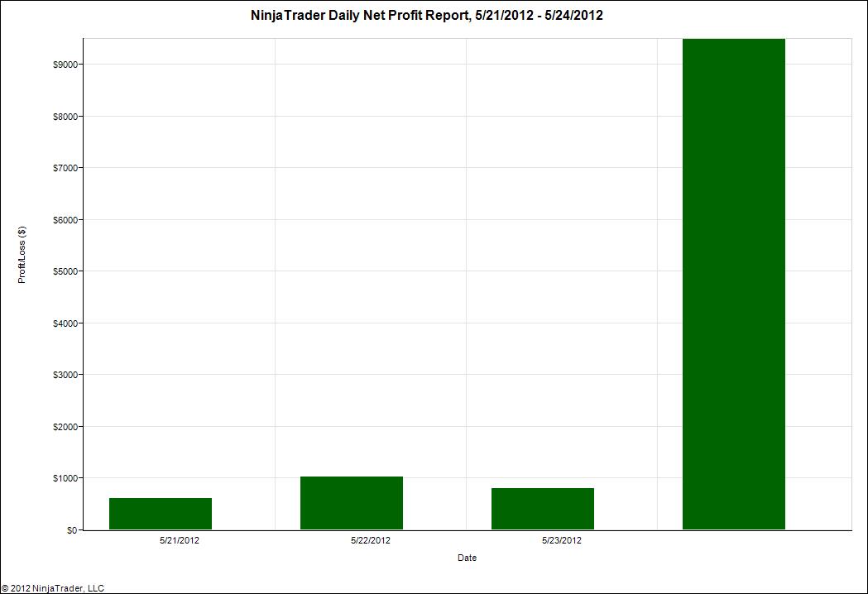Image resolution: width=868 pixels, height=594 pixels.
Task: Click the $5000 axis label
Action: 65,271
